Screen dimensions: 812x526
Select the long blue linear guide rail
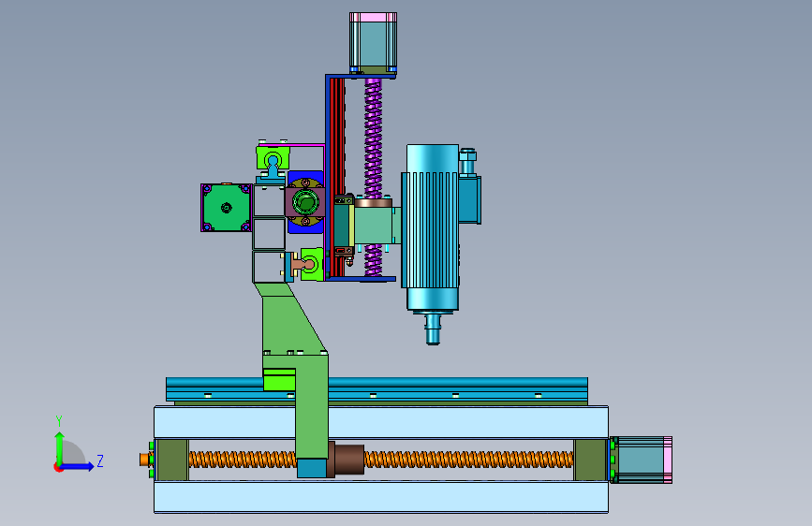tap(376, 388)
